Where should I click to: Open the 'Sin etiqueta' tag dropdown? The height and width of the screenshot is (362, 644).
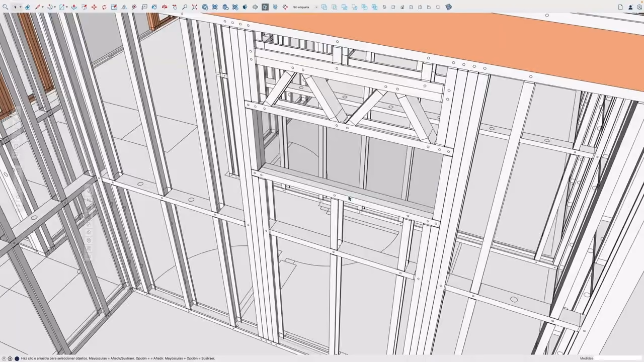point(305,7)
